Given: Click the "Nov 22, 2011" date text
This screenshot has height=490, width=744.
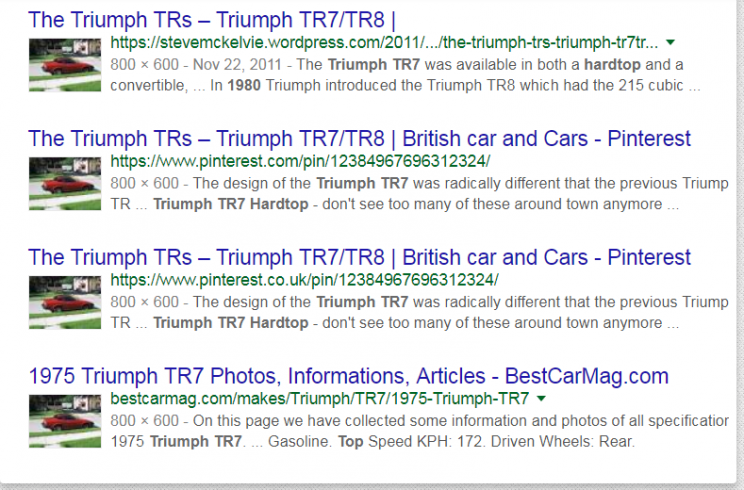Looking at the screenshot, I should [x=237, y=65].
